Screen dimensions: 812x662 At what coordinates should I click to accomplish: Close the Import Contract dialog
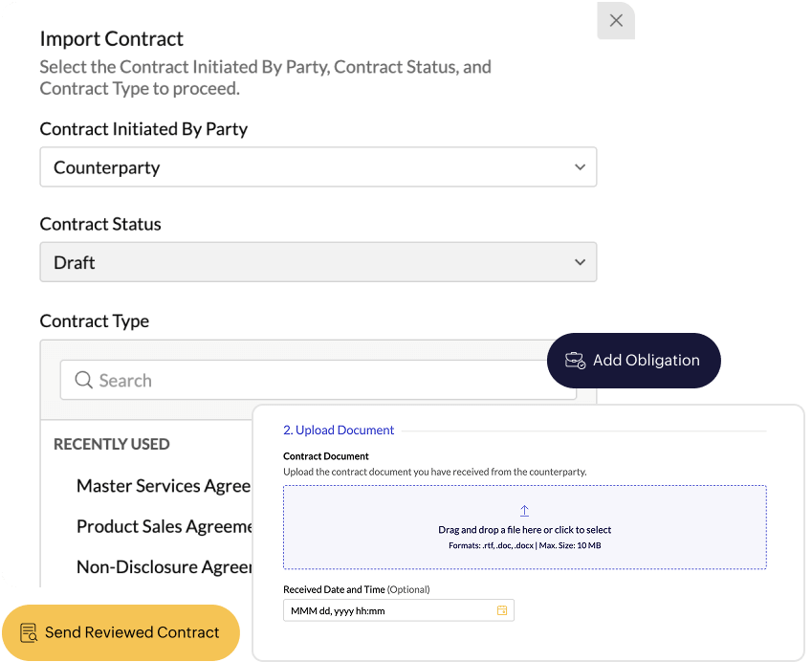pyautogui.click(x=616, y=20)
